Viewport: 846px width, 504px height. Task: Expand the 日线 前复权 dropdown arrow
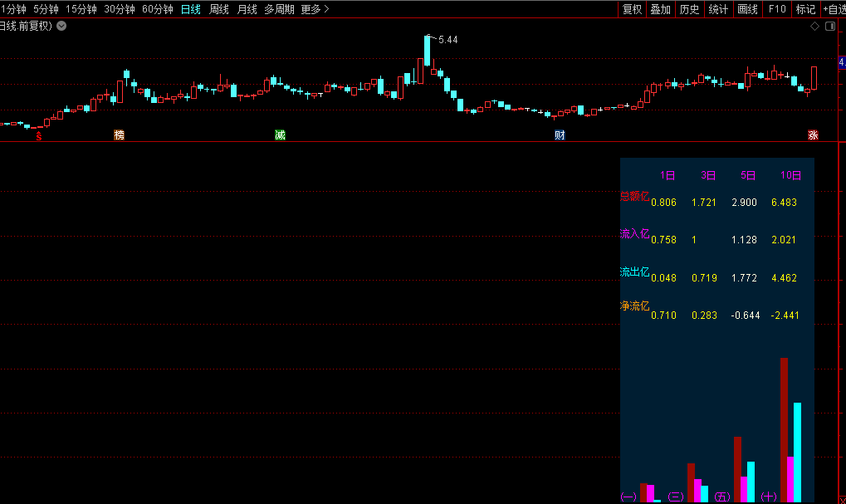(x=61, y=26)
